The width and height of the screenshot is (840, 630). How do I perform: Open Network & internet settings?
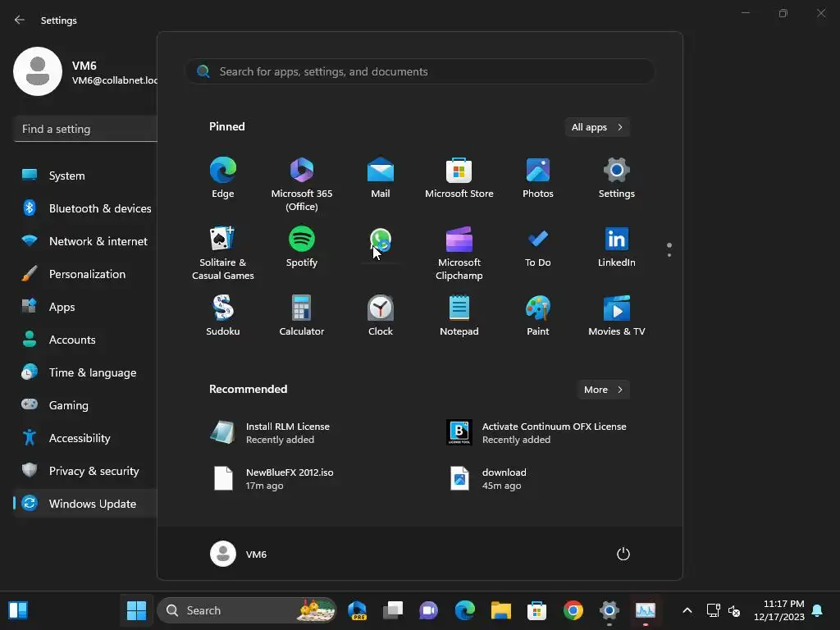tap(85, 241)
